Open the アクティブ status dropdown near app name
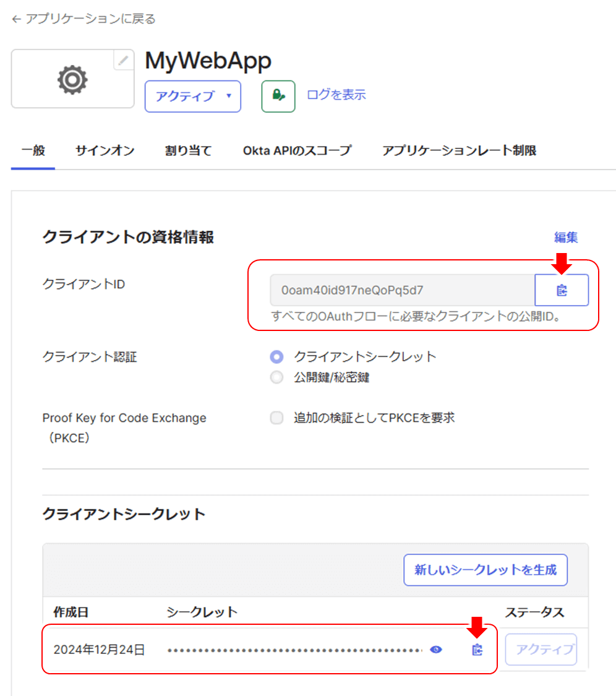 [192, 96]
